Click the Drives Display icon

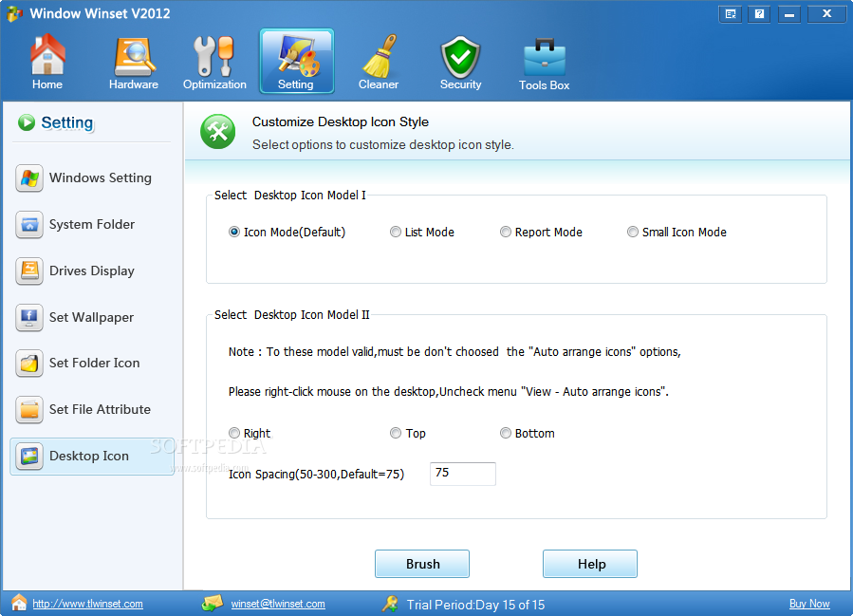(x=29, y=271)
